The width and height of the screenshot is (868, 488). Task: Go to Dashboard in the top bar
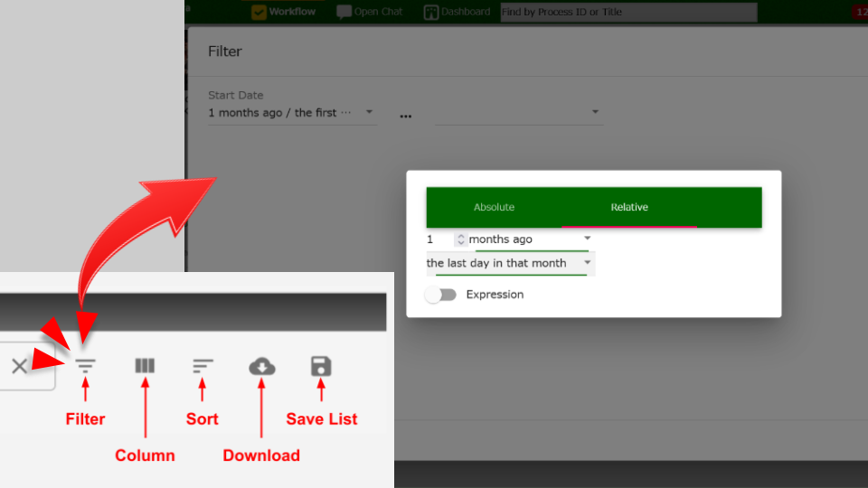pos(457,12)
